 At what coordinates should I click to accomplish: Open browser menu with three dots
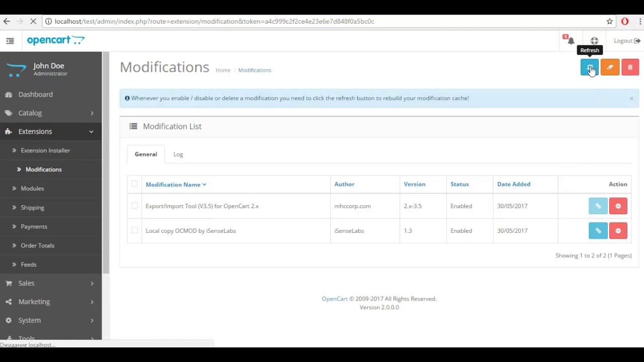(640, 21)
